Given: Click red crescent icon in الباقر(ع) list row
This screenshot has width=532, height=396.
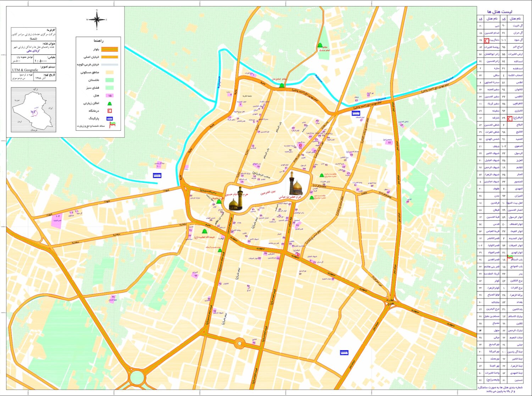Looking at the screenshot, I should coord(510,119).
